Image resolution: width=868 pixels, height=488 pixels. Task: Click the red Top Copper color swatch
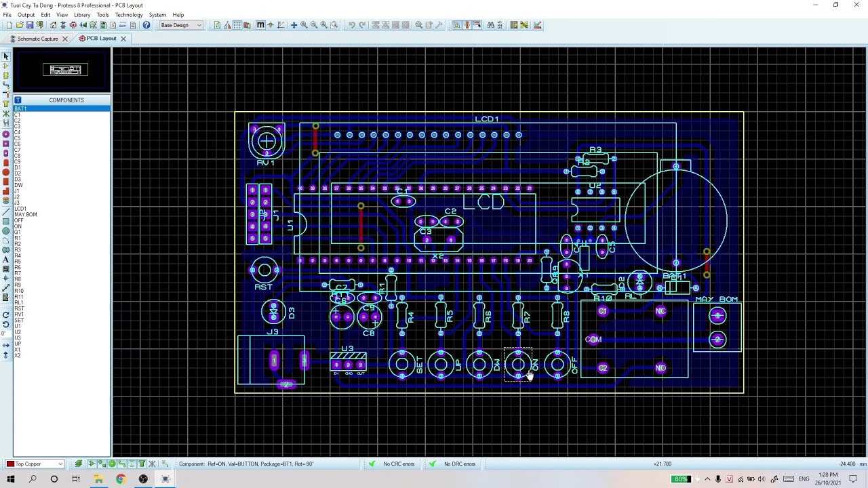10,464
